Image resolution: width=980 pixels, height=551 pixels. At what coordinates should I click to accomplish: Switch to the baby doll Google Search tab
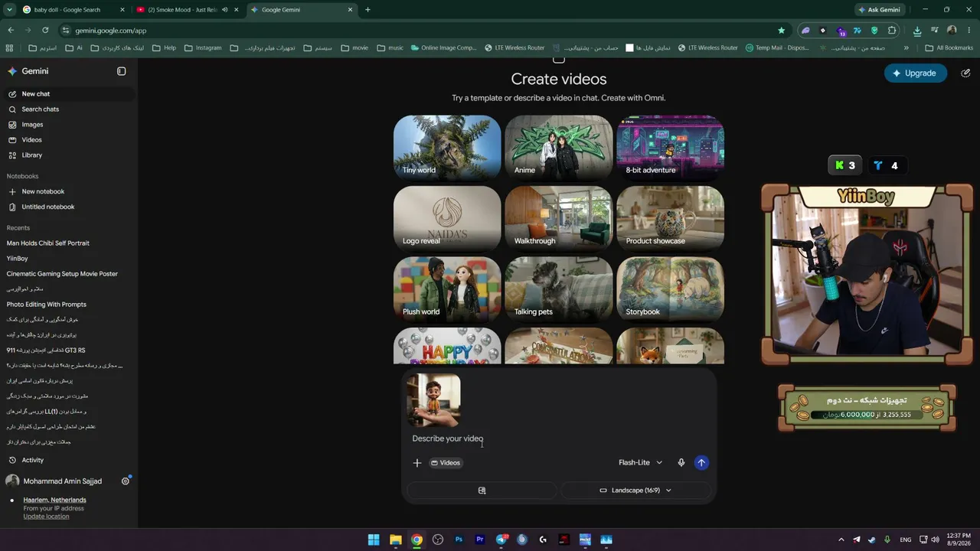pyautogui.click(x=71, y=10)
